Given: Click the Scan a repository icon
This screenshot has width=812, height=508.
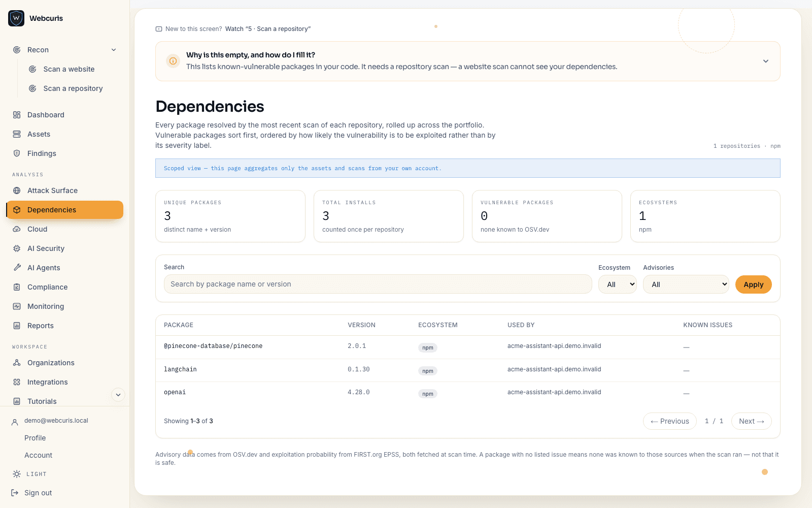Looking at the screenshot, I should (x=32, y=88).
